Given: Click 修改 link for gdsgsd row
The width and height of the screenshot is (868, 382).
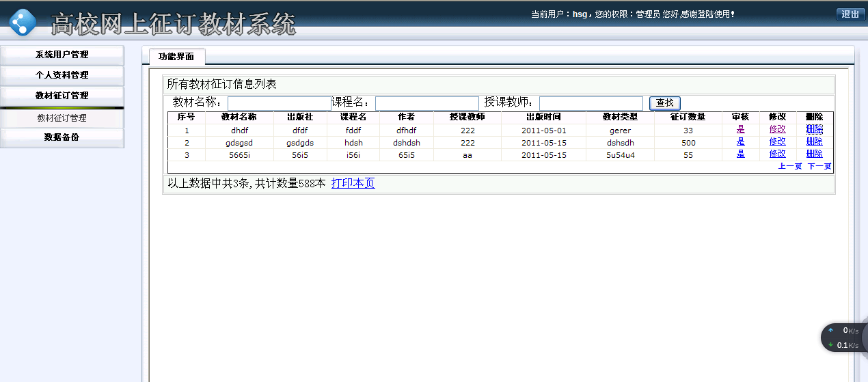Looking at the screenshot, I should pos(777,141).
